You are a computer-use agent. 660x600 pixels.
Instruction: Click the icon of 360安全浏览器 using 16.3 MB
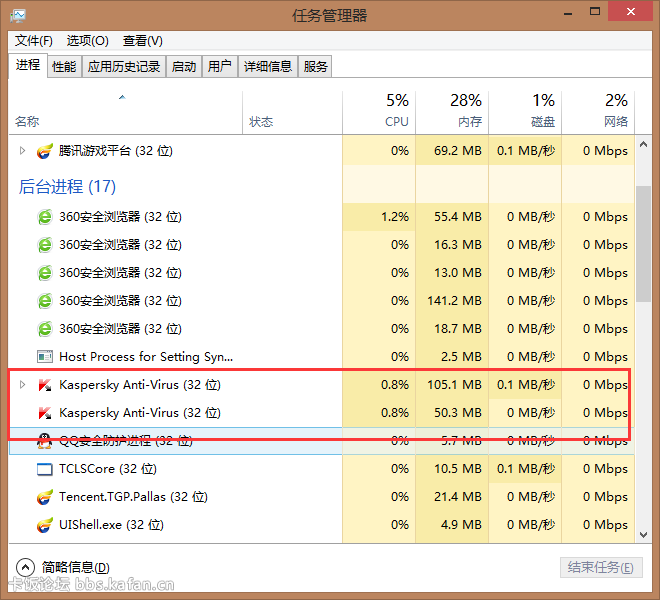pyautogui.click(x=45, y=245)
